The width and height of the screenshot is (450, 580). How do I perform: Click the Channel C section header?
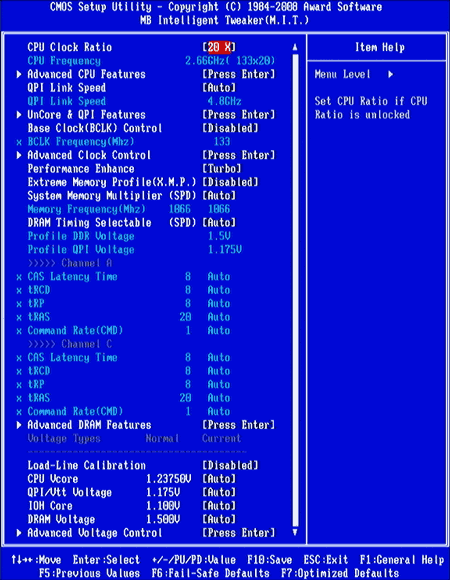70,344
